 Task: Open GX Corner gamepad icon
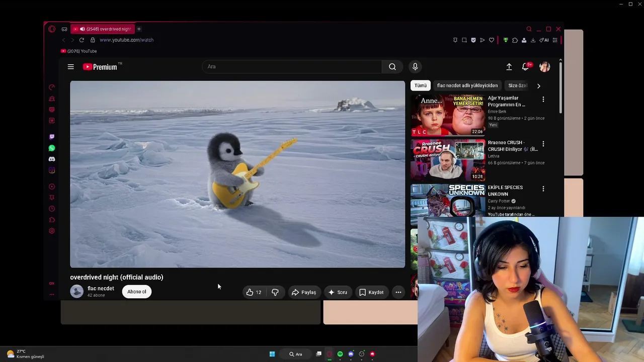(x=64, y=29)
